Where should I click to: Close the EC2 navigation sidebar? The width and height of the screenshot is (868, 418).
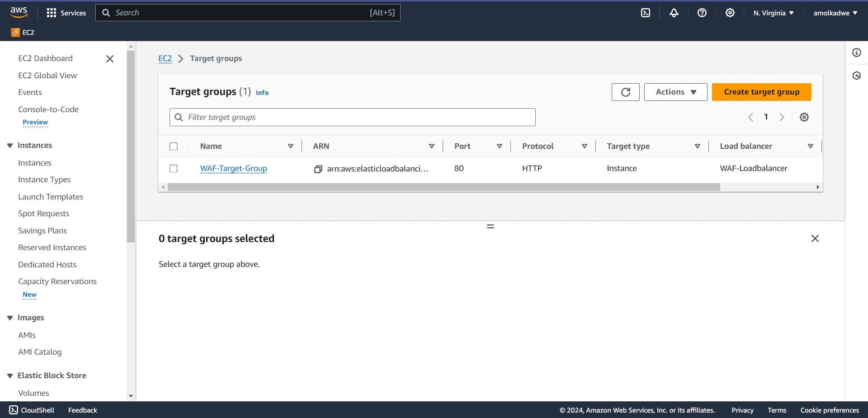click(x=109, y=59)
